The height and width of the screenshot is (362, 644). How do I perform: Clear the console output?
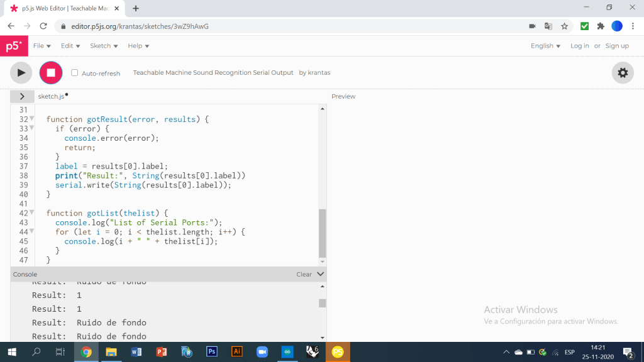304,274
